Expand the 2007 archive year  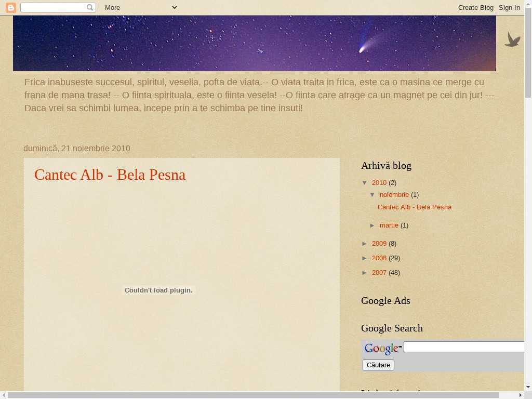pyautogui.click(x=365, y=273)
